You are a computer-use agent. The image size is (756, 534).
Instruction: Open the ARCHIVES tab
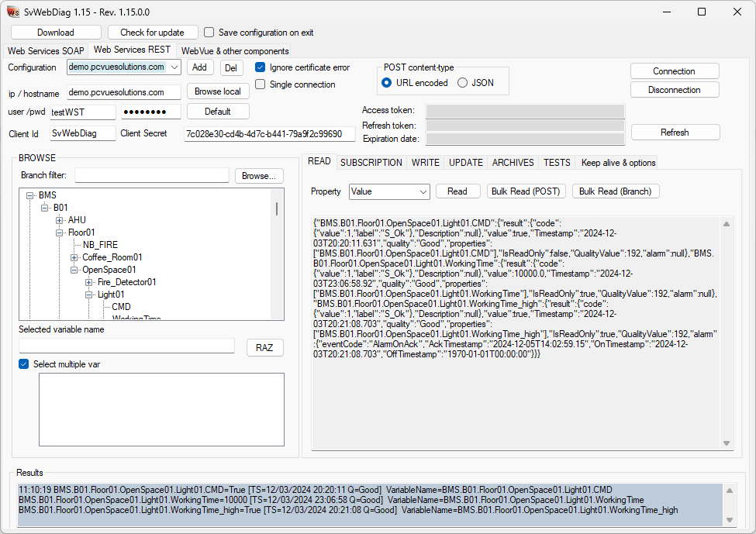(x=513, y=163)
